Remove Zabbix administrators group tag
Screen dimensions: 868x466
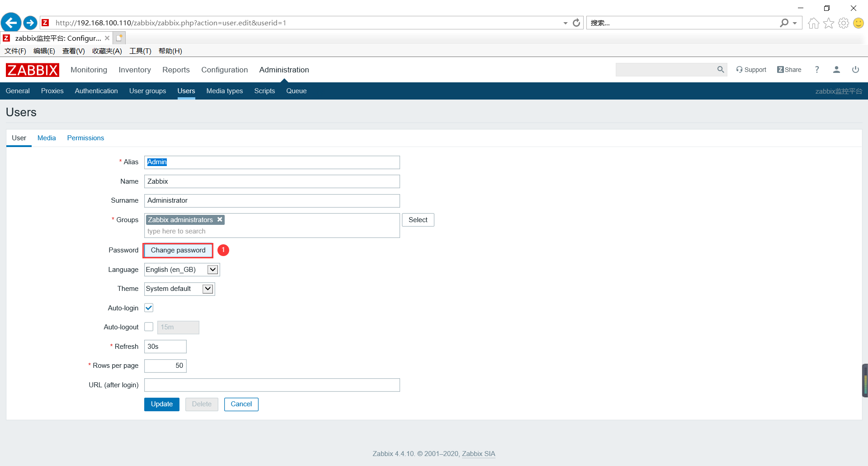pyautogui.click(x=220, y=219)
